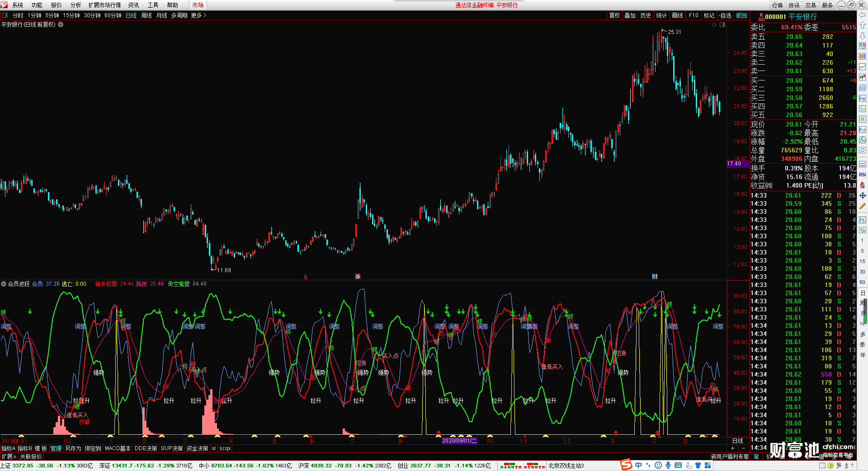
Task: Toggle the chart window split icon
Action: pyautogui.click(x=722, y=24)
